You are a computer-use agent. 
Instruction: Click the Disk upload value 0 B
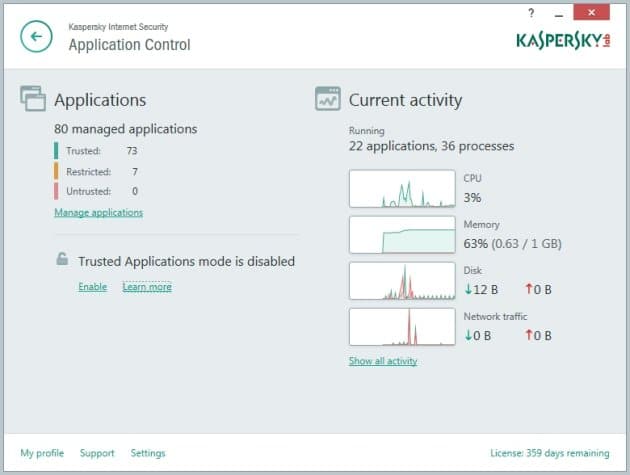(x=538, y=289)
